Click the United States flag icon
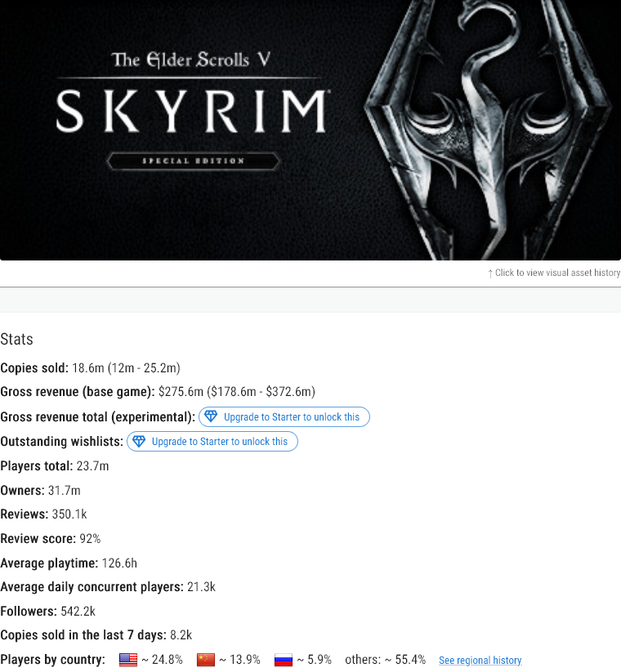This screenshot has width=621, height=672. click(x=128, y=660)
